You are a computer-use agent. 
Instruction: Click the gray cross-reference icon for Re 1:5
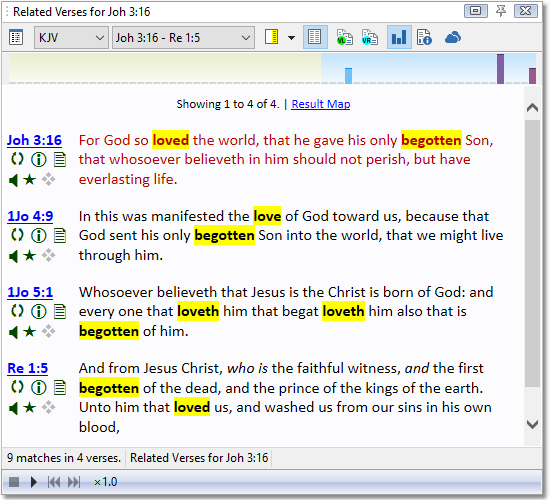point(48,408)
